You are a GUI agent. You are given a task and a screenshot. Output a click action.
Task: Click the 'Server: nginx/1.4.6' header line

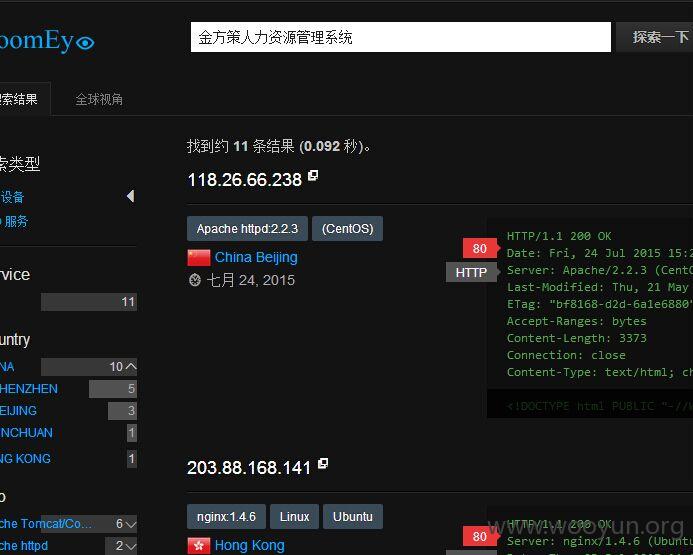click(x=600, y=541)
